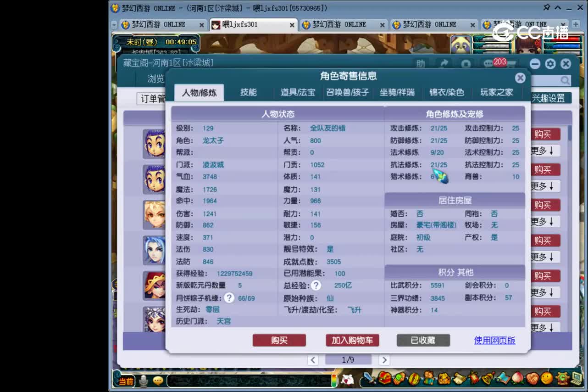This screenshot has width=588, height=392.
Task: Click the search magnifier icon in 藏宝阁
Action: pos(565,80)
